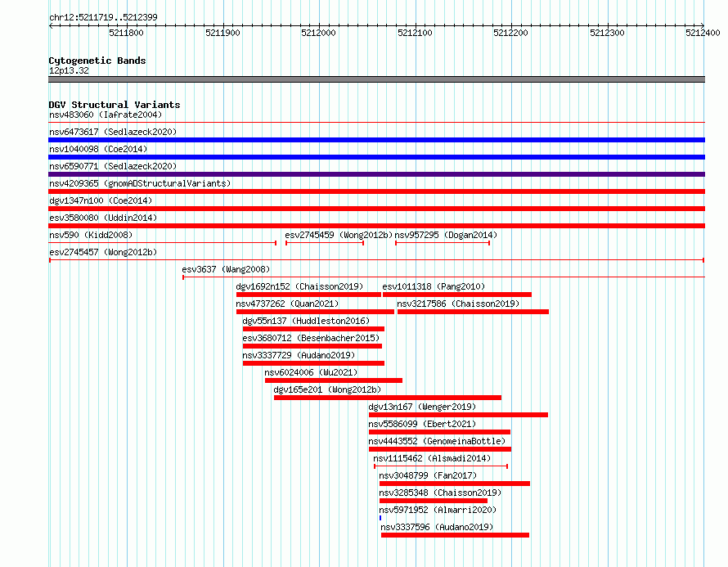Click the 12p13.32 band label
The width and height of the screenshot is (728, 567).
pos(69,70)
